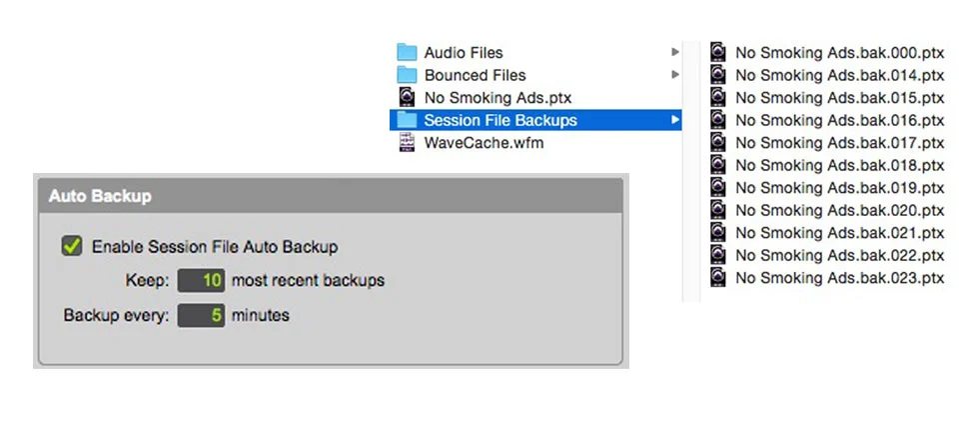This screenshot has height=431, width=980.
Task: Click the Session File Backups disclosure arrow
Action: click(674, 120)
